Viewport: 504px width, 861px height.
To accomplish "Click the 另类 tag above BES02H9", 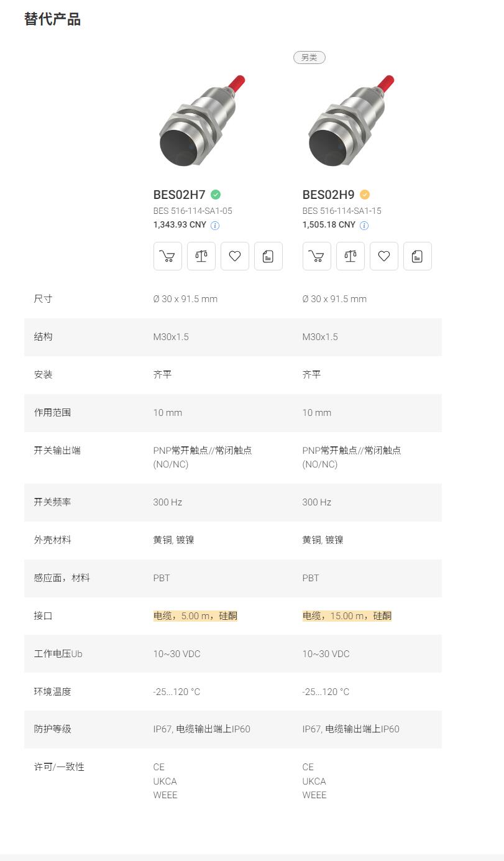I will pyautogui.click(x=309, y=57).
